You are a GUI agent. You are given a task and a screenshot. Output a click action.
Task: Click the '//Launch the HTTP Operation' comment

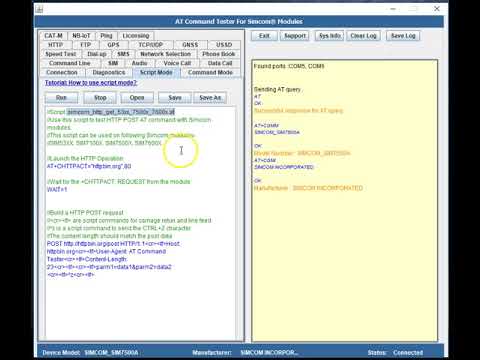click(85, 158)
